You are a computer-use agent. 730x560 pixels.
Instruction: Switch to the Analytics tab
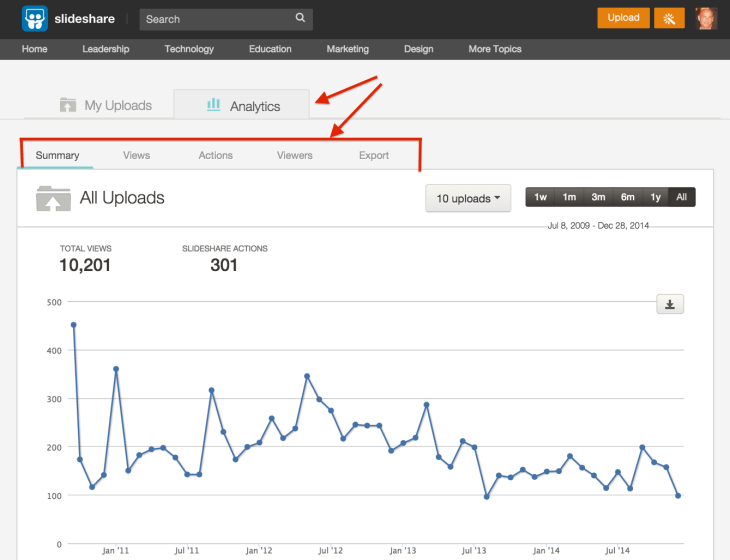[x=243, y=105]
